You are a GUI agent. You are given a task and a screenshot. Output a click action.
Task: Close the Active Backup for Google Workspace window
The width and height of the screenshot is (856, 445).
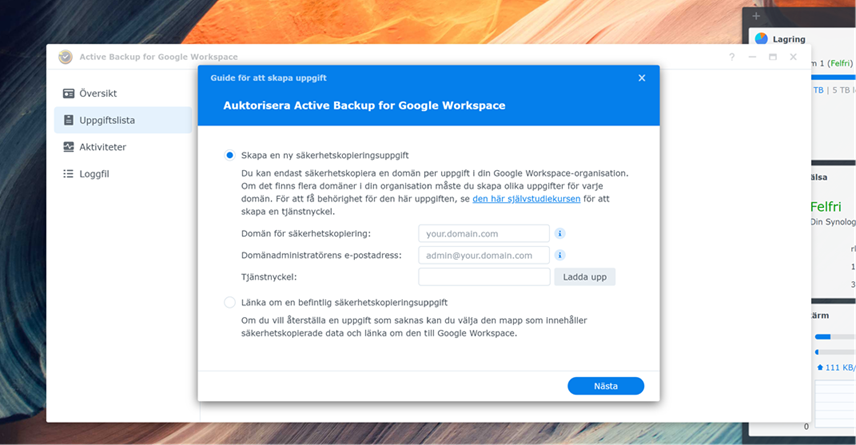click(x=793, y=57)
